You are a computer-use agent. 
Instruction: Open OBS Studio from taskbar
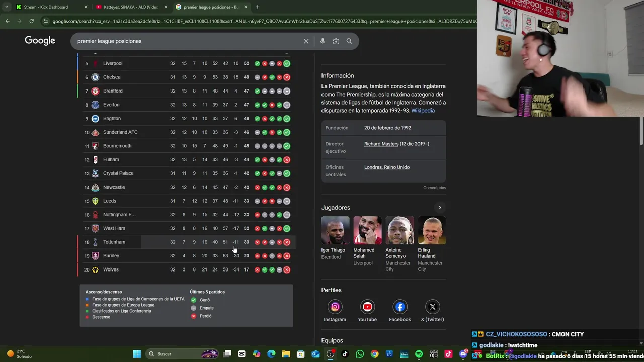(x=330, y=354)
